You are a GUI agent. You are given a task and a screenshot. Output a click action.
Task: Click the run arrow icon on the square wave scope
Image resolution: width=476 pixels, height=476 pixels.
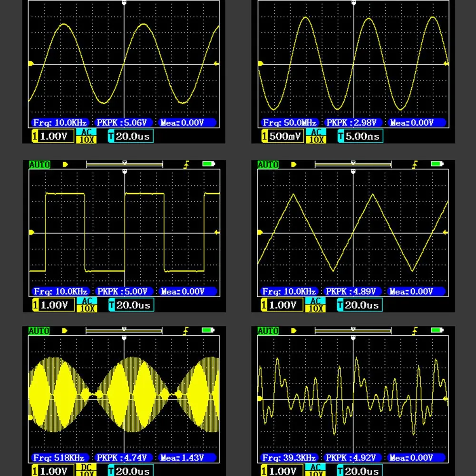point(65,165)
